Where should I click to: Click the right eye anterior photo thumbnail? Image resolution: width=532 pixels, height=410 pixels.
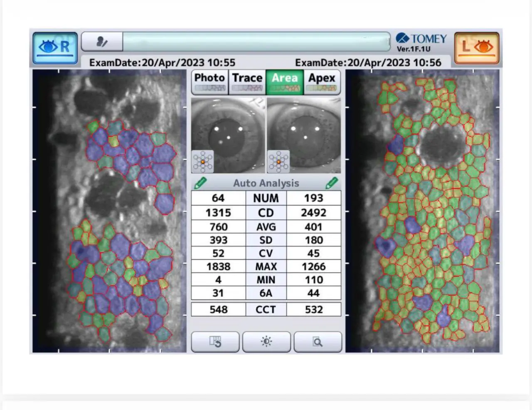tap(228, 135)
